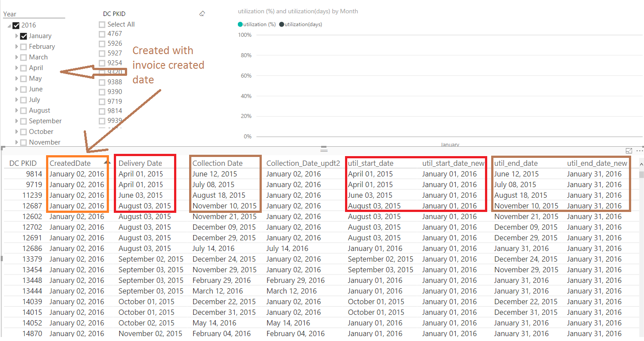Select the 5926 checkbox
The height and width of the screenshot is (341, 644).
tap(102, 43)
